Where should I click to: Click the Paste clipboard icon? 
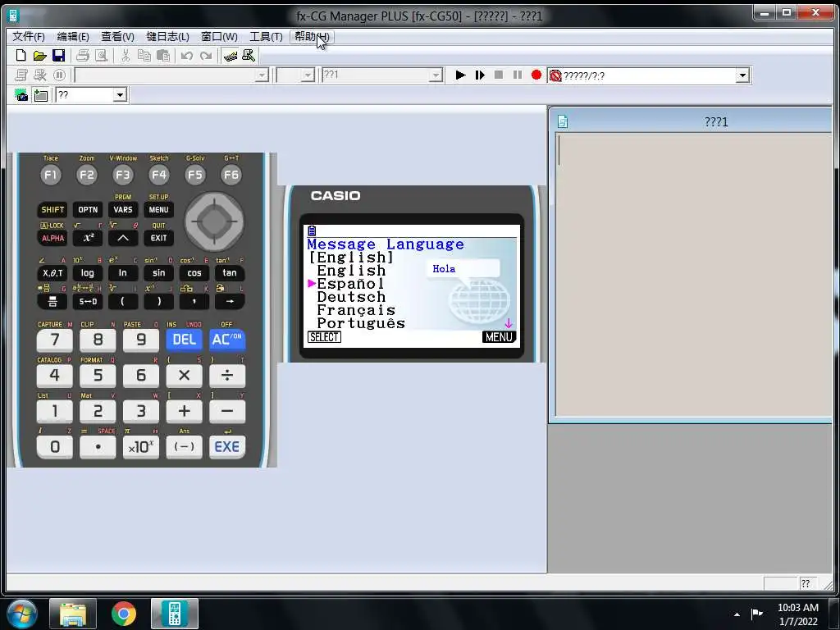click(x=163, y=56)
